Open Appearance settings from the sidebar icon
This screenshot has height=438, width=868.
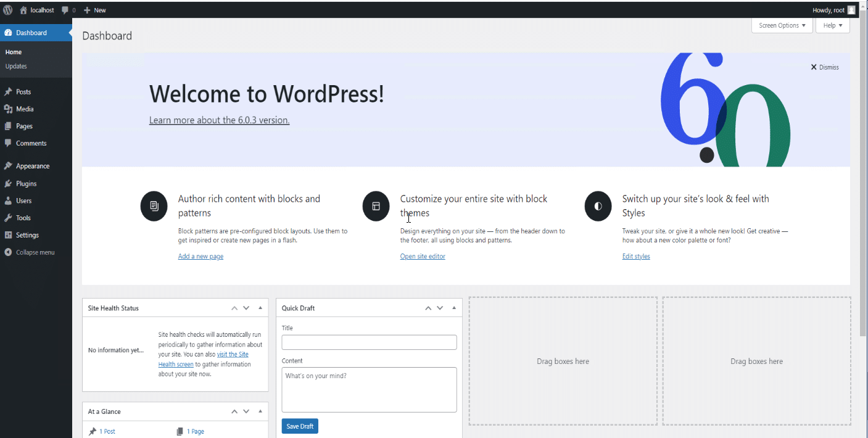[x=9, y=165]
